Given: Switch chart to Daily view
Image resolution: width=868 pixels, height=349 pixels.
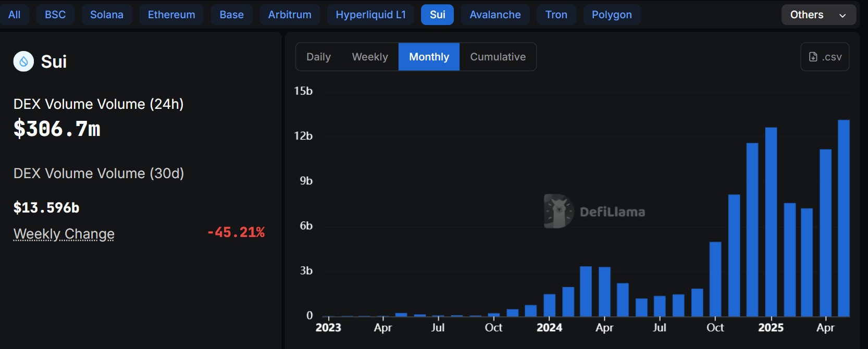Looking at the screenshot, I should pyautogui.click(x=318, y=57).
